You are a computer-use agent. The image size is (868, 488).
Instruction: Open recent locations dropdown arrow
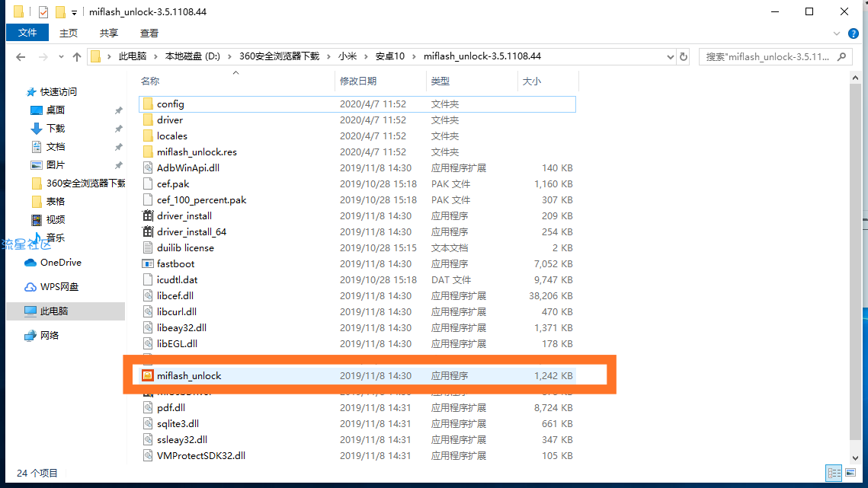(61, 56)
